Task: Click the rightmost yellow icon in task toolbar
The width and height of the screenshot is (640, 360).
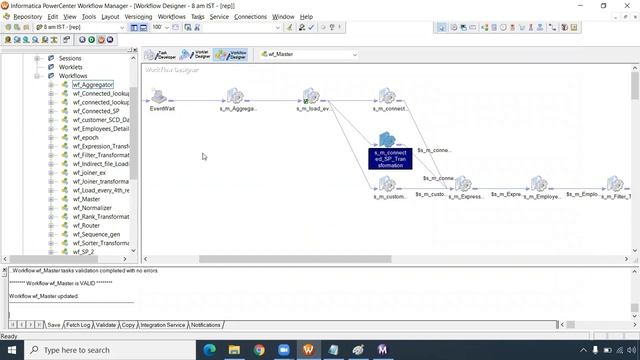Action: click(573, 27)
